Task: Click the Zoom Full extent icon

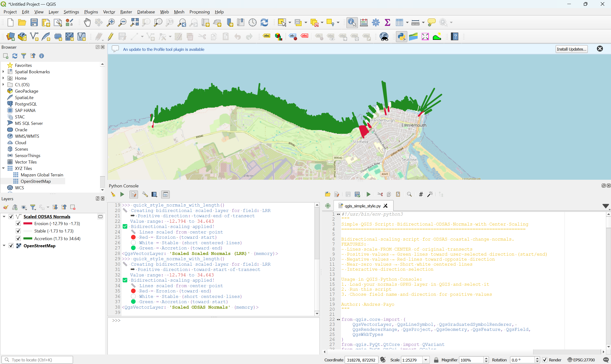Action: [x=134, y=23]
